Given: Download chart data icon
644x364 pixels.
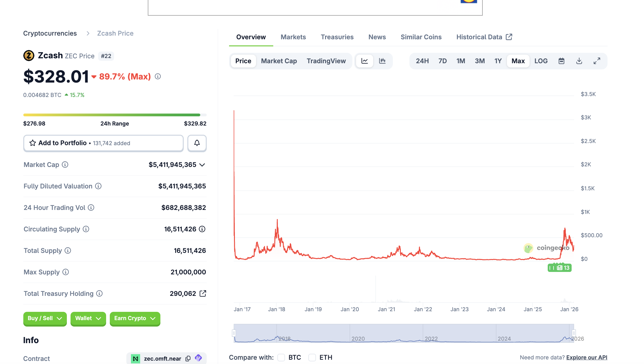Looking at the screenshot, I should tap(579, 61).
